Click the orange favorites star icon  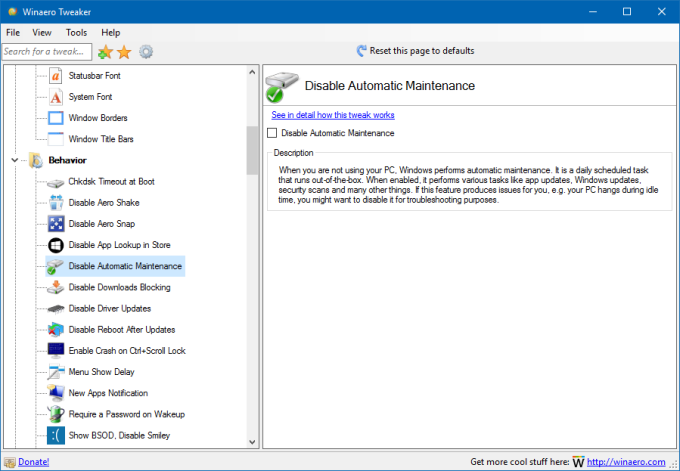pyautogui.click(x=124, y=51)
